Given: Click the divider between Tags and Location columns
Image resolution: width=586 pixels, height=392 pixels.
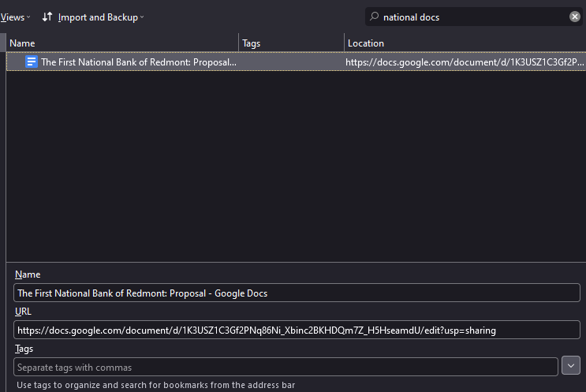Looking at the screenshot, I should [x=344, y=43].
